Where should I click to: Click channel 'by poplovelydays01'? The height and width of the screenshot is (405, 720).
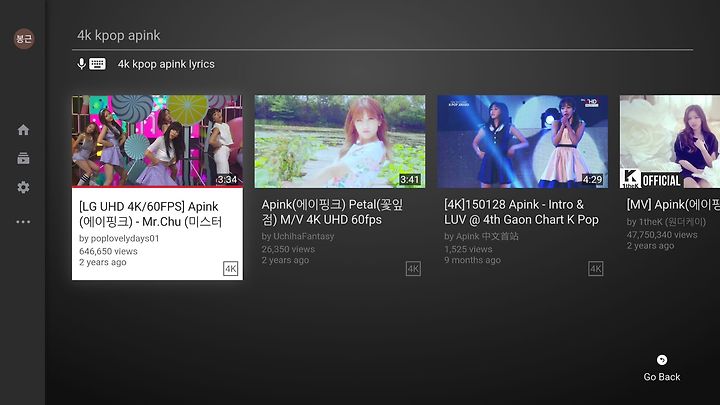pos(119,238)
